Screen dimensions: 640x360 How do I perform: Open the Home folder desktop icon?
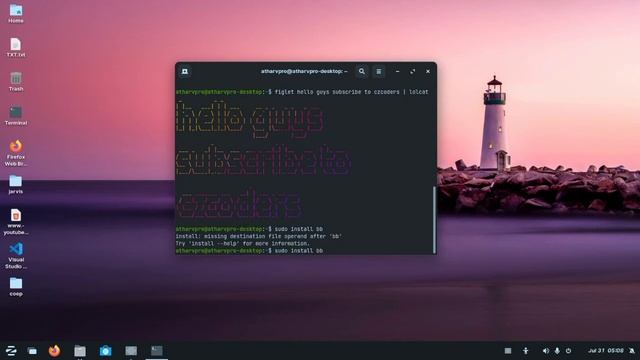[x=16, y=13]
